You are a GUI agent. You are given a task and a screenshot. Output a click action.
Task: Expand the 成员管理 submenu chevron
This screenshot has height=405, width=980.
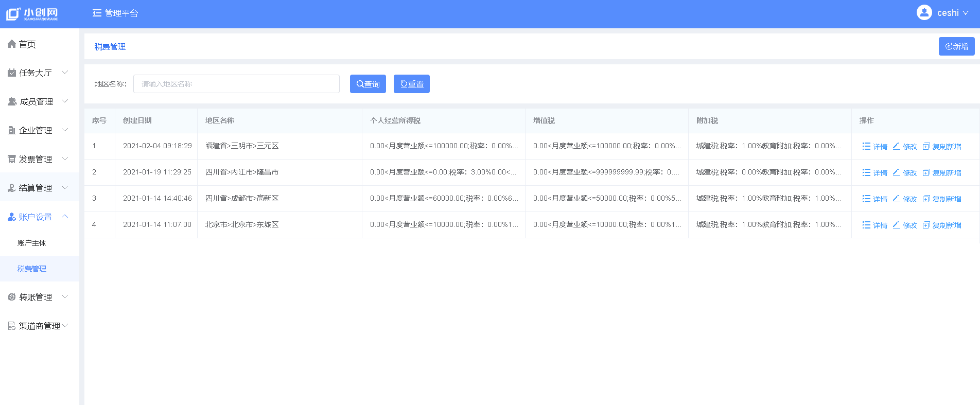tap(65, 101)
